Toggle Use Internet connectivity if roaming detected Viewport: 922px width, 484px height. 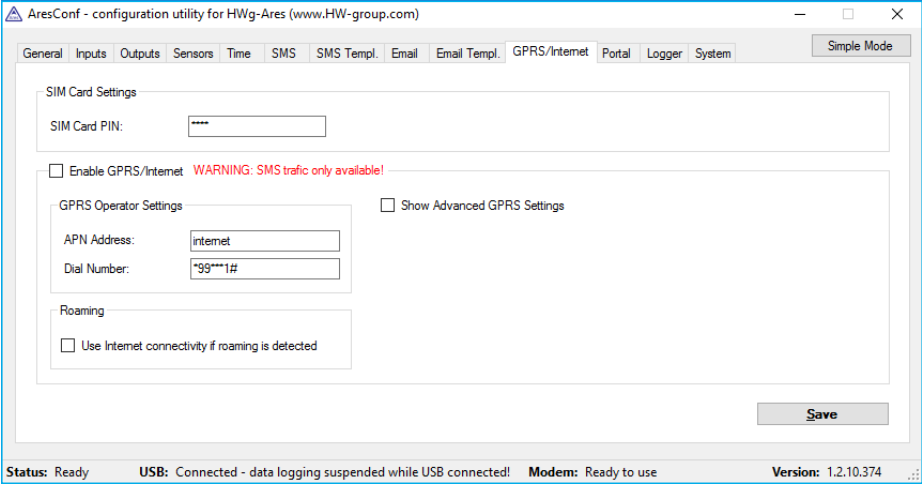[68, 346]
